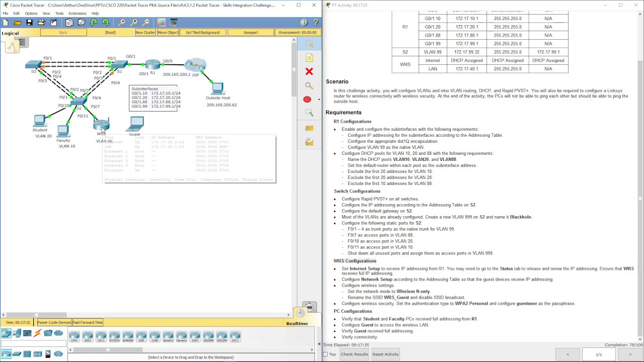Viewport: 644px width, 362px height.
Task: Open the Tools menu
Action: 59,13
